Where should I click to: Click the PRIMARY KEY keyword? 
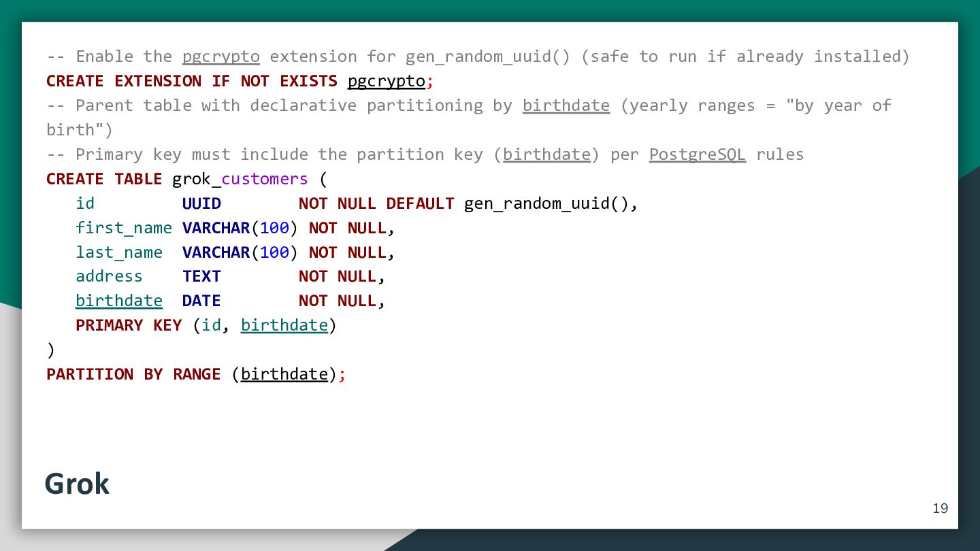[129, 325]
